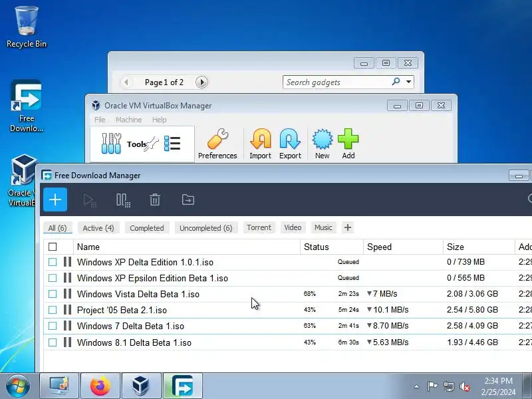Pause Windows Vista Delta Beta 1.iso download

[x=68, y=294]
